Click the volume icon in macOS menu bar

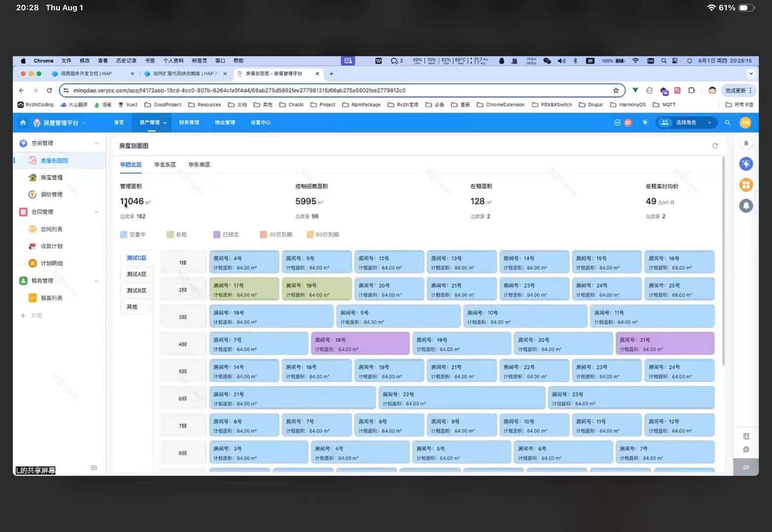click(562, 61)
